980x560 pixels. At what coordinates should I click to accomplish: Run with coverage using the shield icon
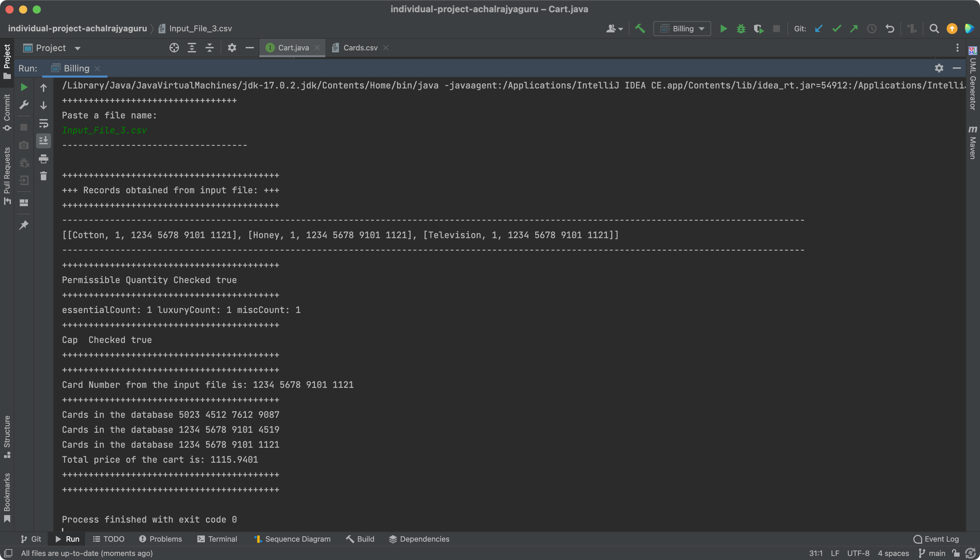tap(758, 29)
